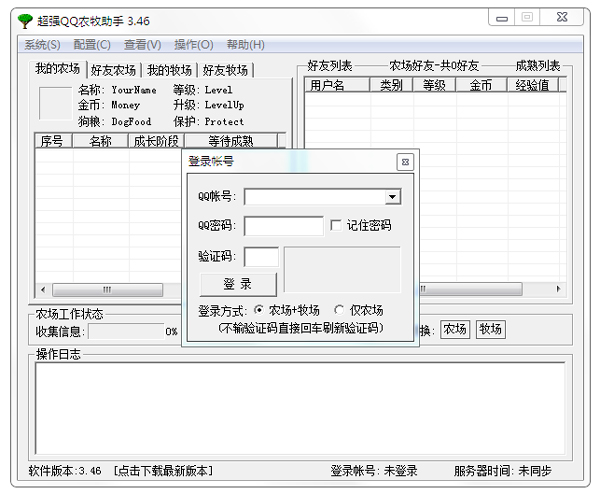
Task: Click the 服务器时间: 未同步 status text
Action: pyautogui.click(x=502, y=471)
